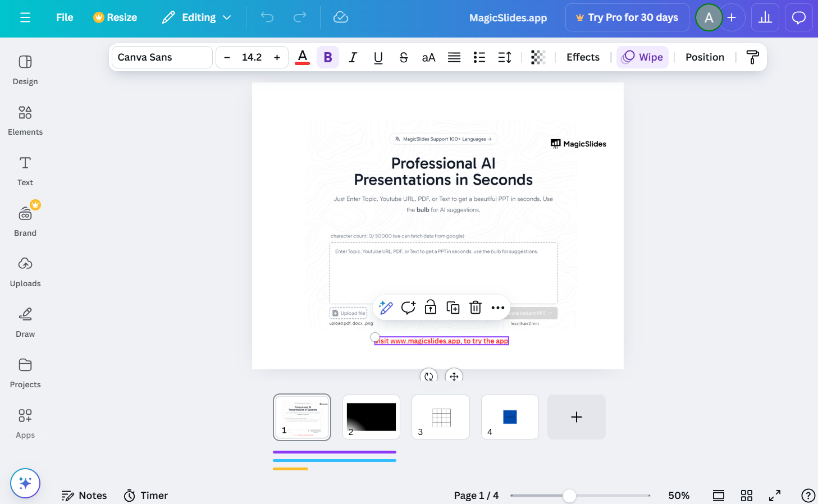Click the rotate handle below the slide
Screen dimensions: 818x504
[x=429, y=376]
